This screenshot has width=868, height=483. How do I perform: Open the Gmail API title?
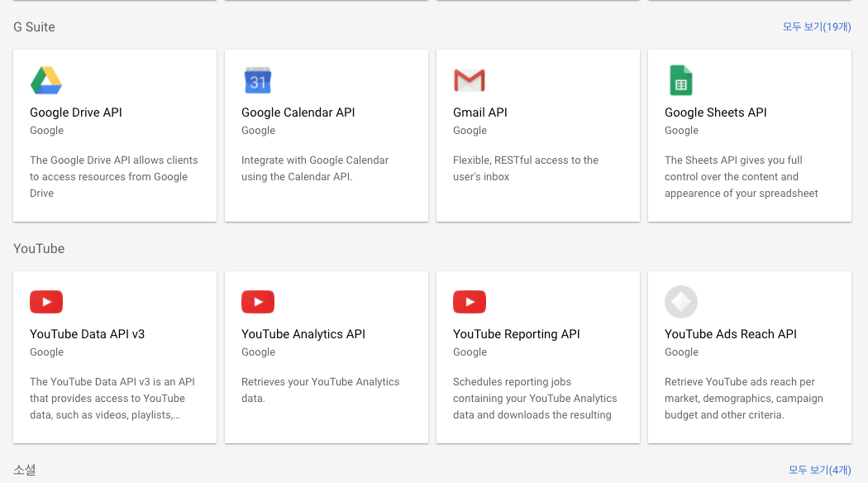pyautogui.click(x=480, y=112)
